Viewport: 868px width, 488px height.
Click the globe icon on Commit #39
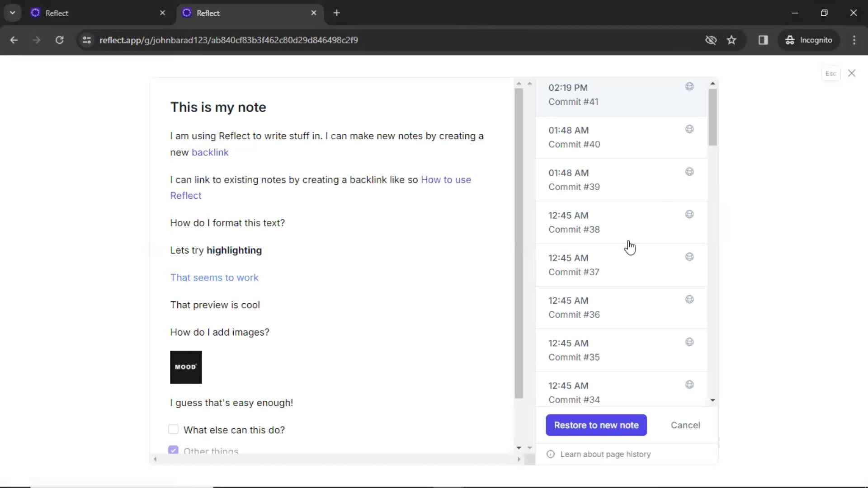689,172
